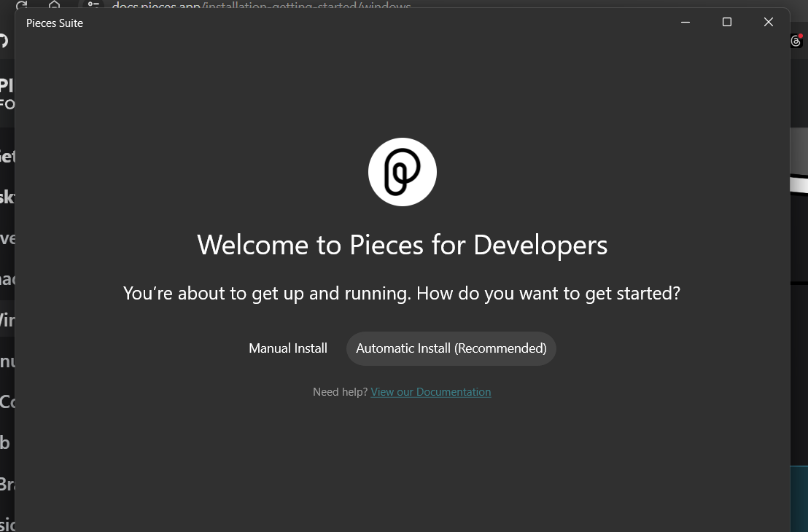Click the maximize icon on Pieces Suite
The height and width of the screenshot is (532, 808).
726,22
